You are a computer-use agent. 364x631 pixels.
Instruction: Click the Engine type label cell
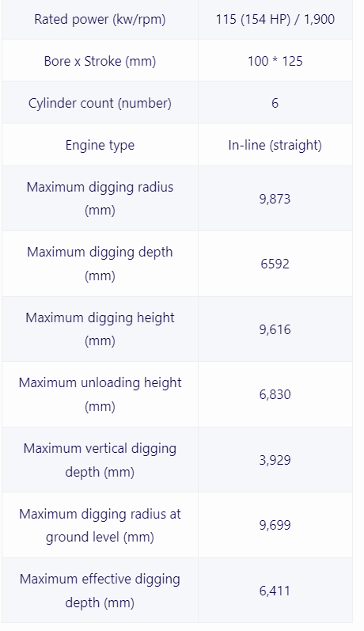tap(100, 145)
